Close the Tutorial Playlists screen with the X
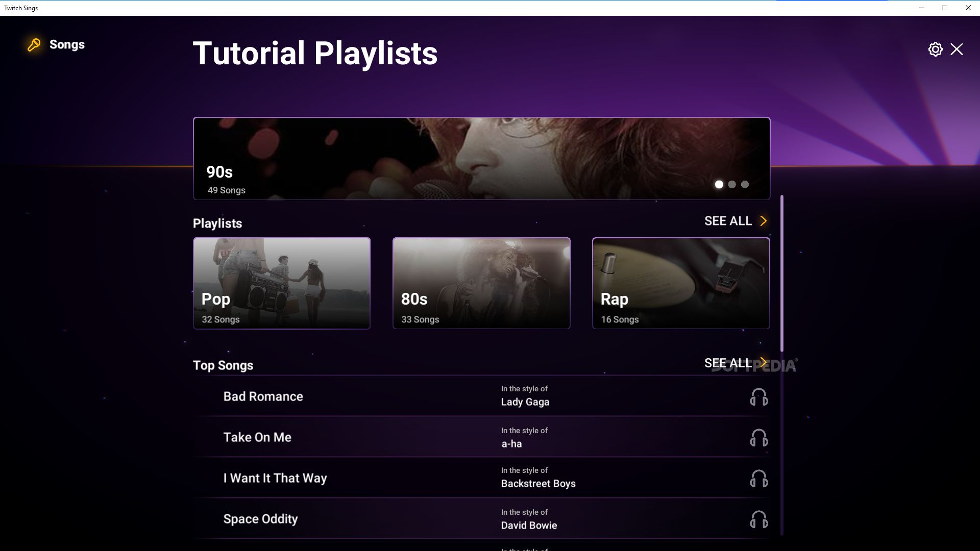The height and width of the screenshot is (551, 980). pyautogui.click(x=957, y=49)
